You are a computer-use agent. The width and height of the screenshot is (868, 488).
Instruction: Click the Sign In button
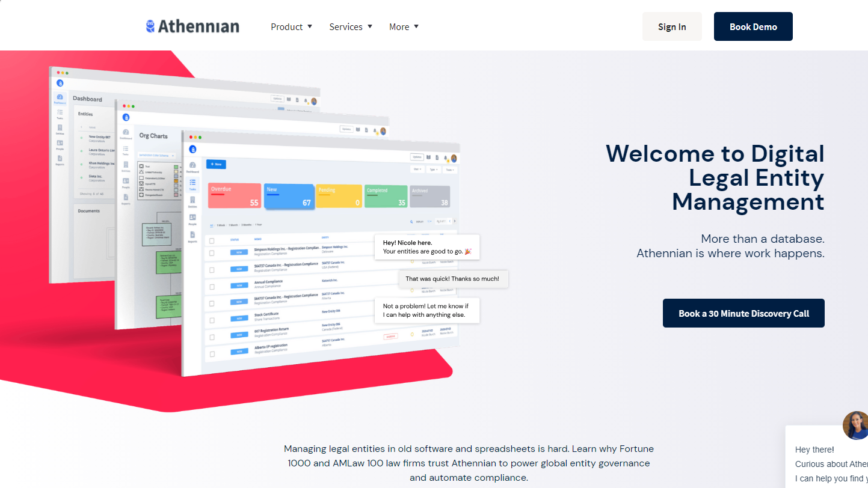672,26
